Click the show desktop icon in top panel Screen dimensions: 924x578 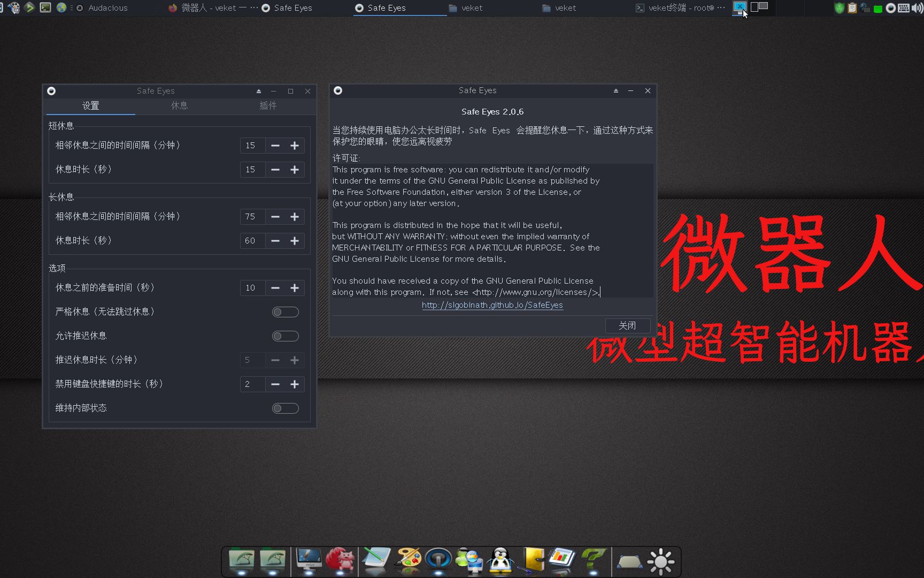[740, 7]
